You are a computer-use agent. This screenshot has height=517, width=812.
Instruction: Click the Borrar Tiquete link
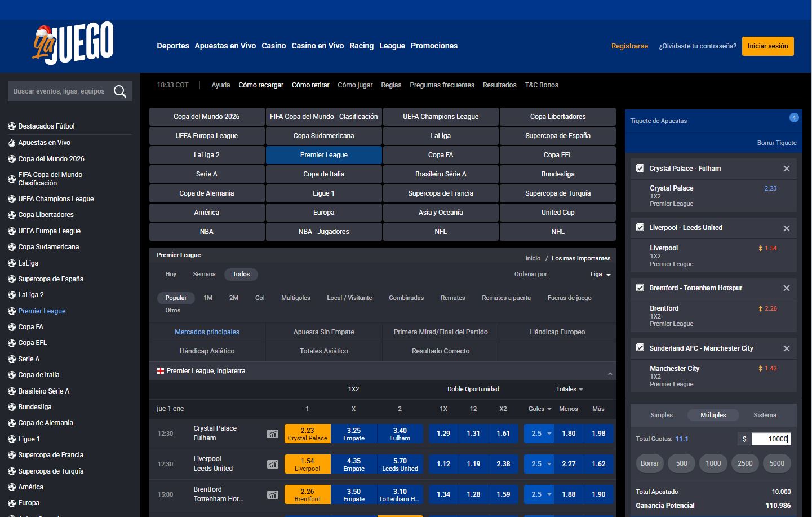point(776,143)
